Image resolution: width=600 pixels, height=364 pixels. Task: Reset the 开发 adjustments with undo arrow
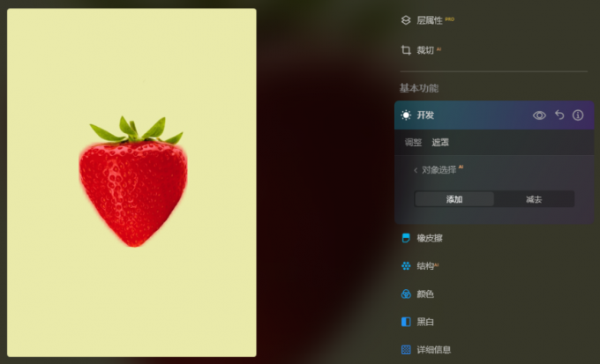(559, 115)
